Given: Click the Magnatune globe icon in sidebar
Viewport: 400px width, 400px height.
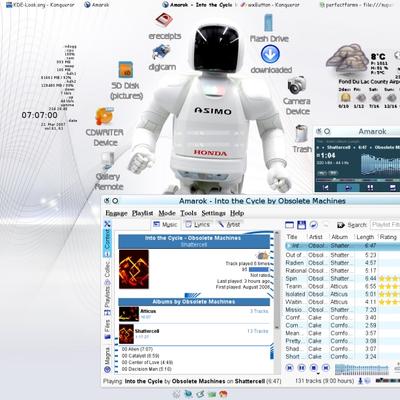Looking at the screenshot, I should tap(107, 369).
